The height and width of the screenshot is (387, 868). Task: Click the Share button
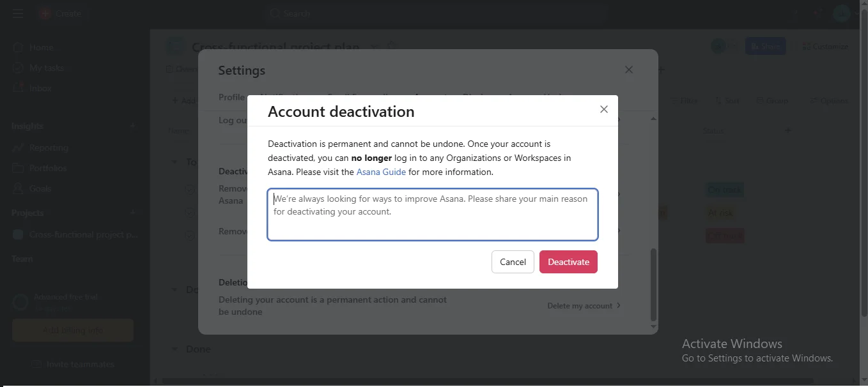[x=765, y=46]
